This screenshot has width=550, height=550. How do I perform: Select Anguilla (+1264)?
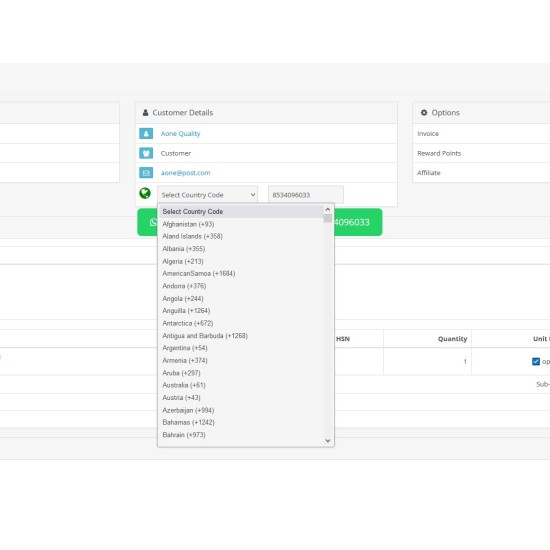pyautogui.click(x=241, y=311)
